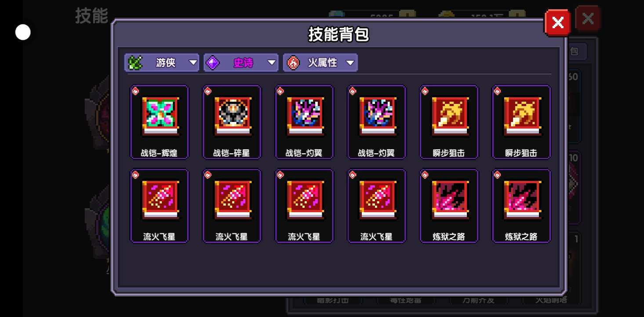Pick the second 战铠-灼翼 skill book
644x317 pixels.
coord(377,122)
